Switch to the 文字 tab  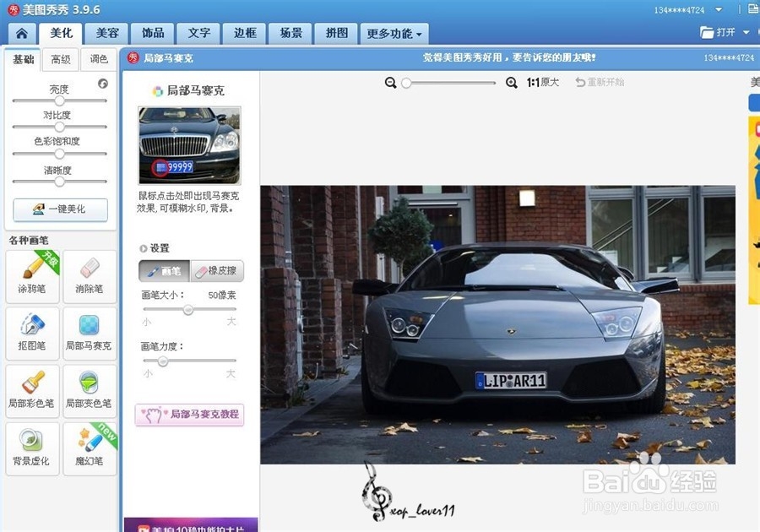(x=198, y=34)
